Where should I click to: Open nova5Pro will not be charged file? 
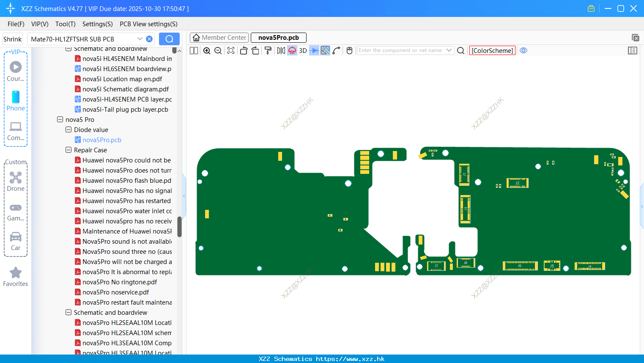(127, 262)
